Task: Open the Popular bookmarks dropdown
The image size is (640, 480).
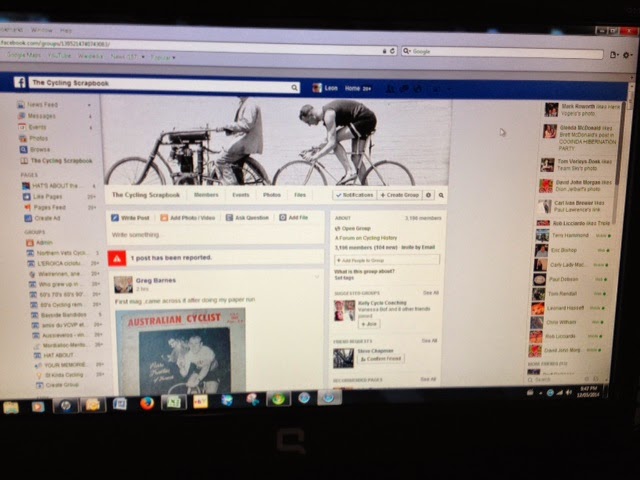Action: coord(163,58)
